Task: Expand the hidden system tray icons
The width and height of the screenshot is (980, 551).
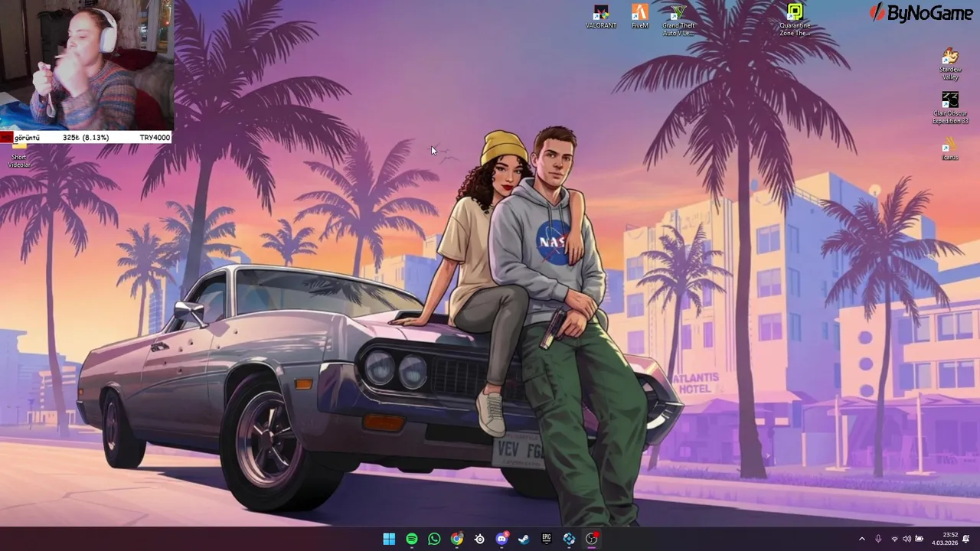Action: point(861,539)
